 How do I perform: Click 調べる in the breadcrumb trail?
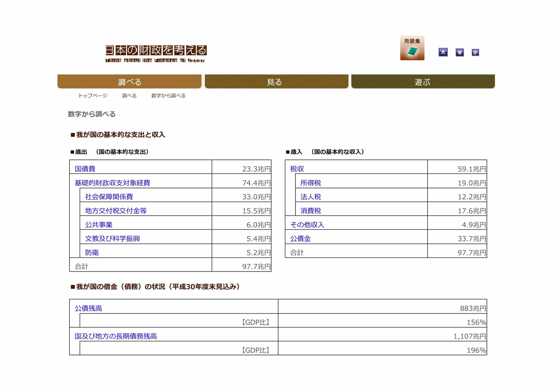pos(129,96)
